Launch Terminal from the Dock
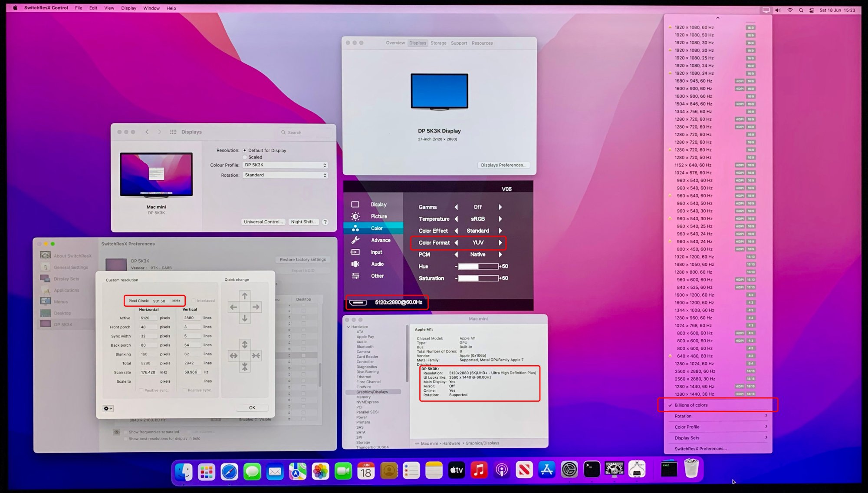868x493 pixels. [x=592, y=470]
